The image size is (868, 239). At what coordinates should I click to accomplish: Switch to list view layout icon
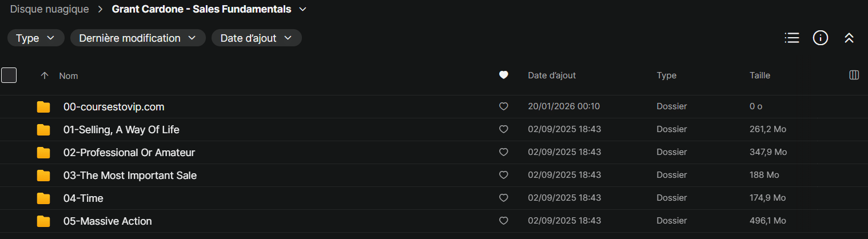point(792,38)
